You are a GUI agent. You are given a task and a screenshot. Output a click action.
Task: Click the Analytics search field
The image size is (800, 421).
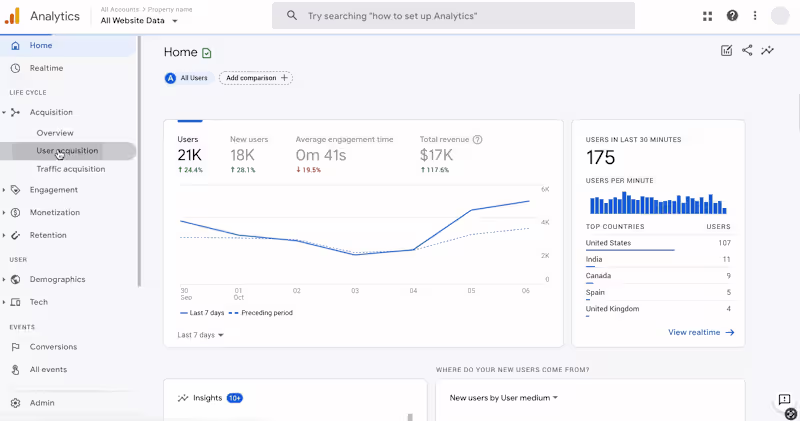click(453, 16)
